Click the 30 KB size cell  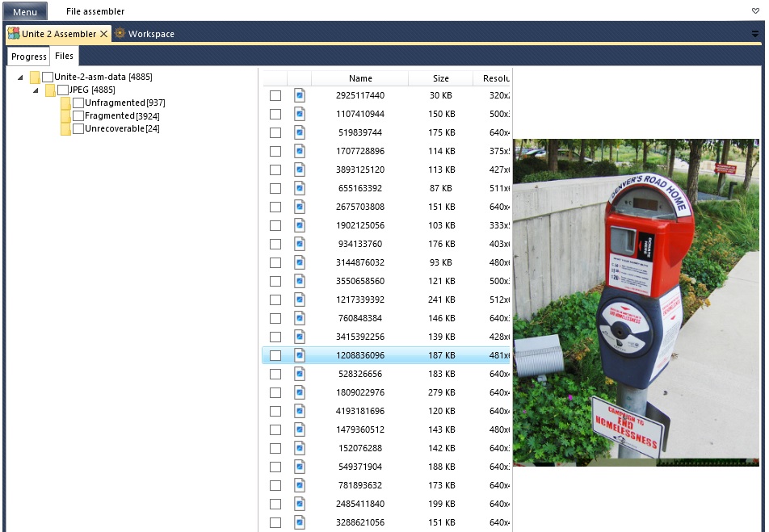click(441, 95)
